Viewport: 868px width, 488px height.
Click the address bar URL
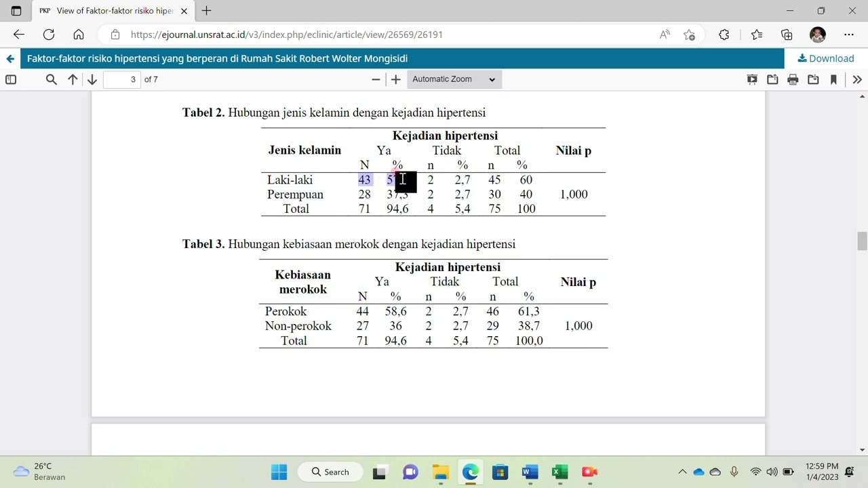pos(286,35)
